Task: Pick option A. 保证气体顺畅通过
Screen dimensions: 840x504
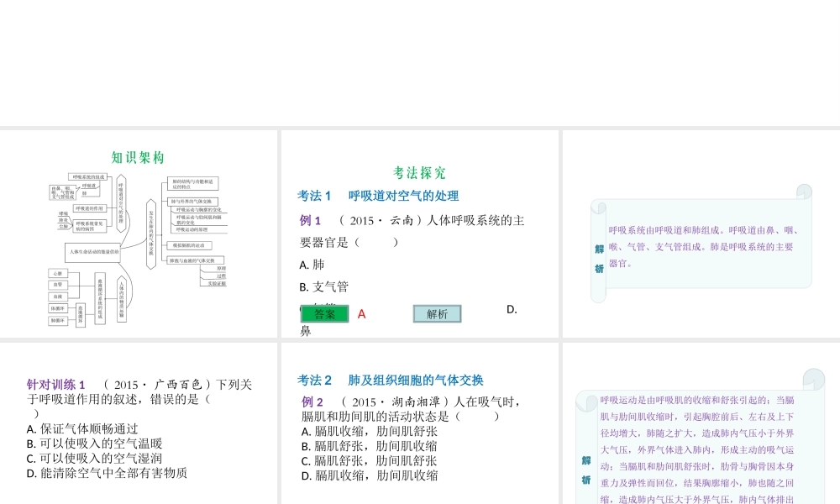Action: point(82,428)
